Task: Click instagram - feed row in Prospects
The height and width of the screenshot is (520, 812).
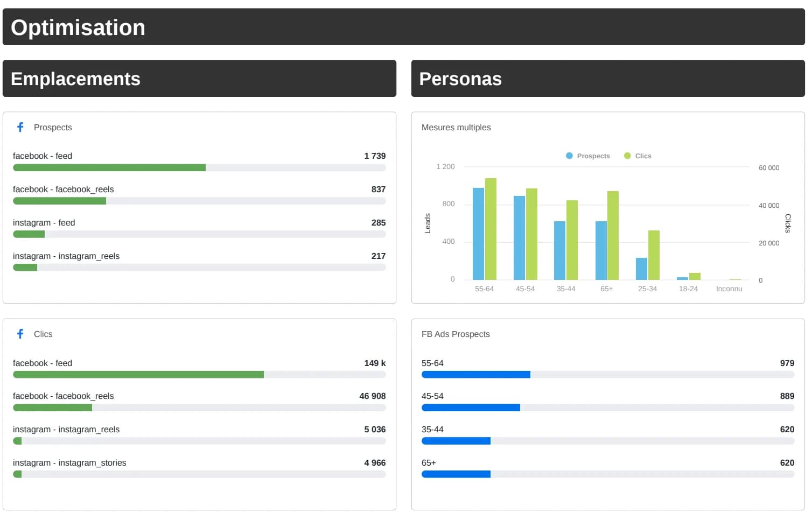Action: tap(199, 228)
